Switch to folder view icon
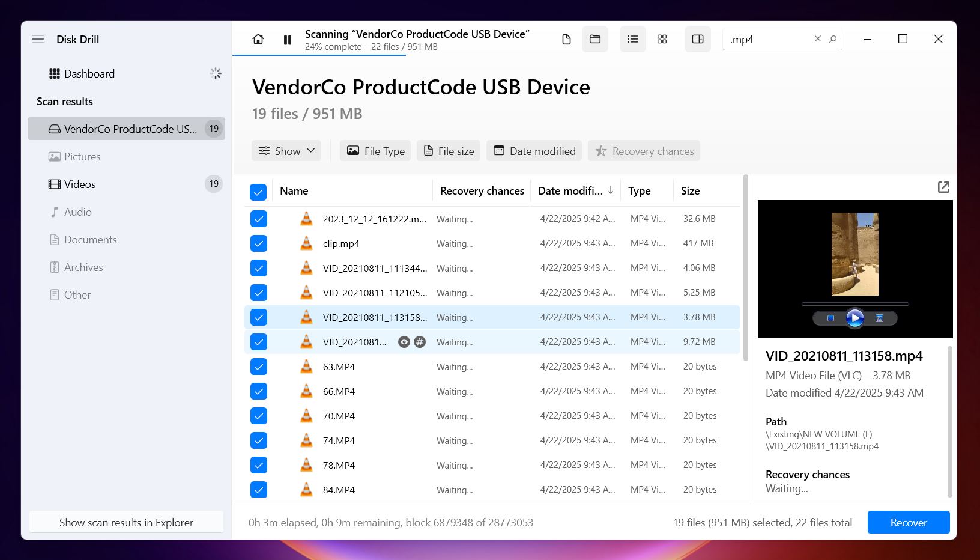The width and height of the screenshot is (980, 560). pos(595,39)
